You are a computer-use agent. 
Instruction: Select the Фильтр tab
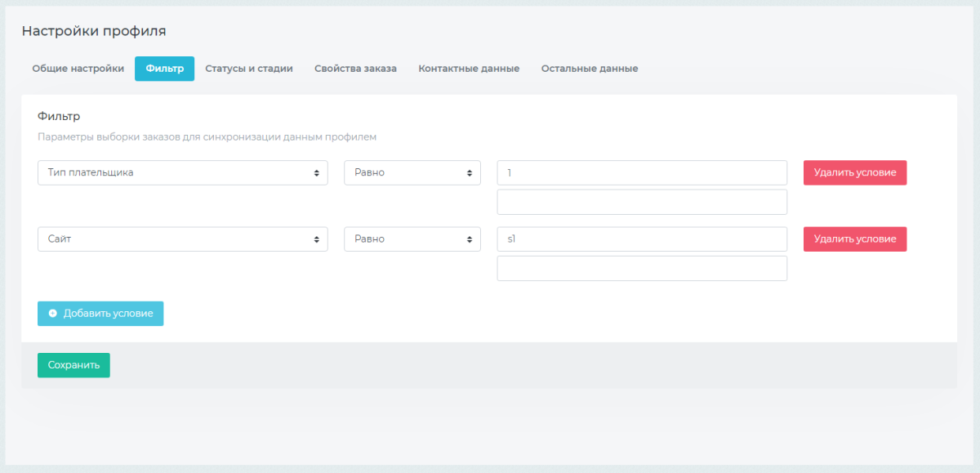(164, 69)
